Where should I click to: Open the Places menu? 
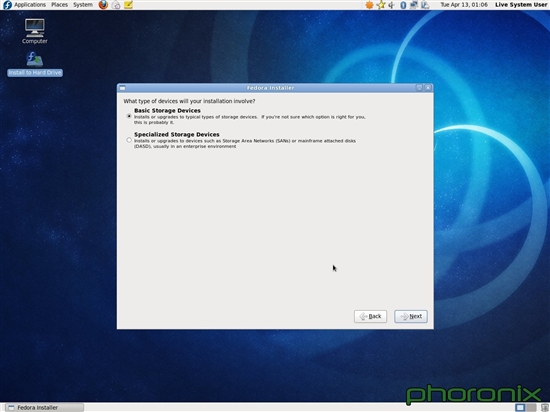point(59,5)
